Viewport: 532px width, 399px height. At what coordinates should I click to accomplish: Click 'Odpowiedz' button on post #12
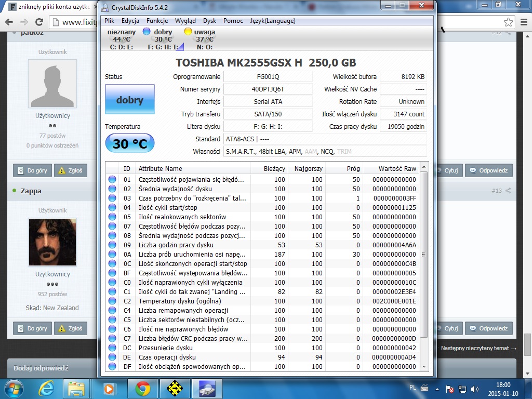(x=489, y=170)
